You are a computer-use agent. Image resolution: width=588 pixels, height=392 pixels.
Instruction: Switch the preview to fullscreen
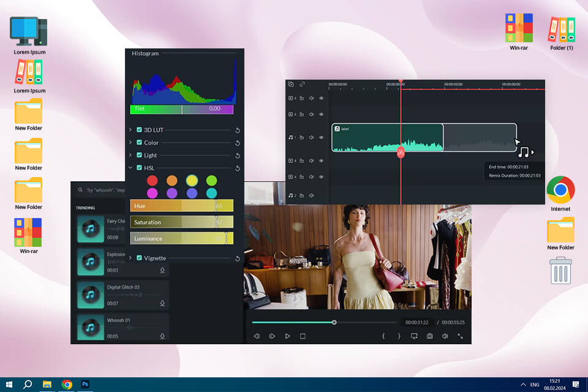(460, 336)
